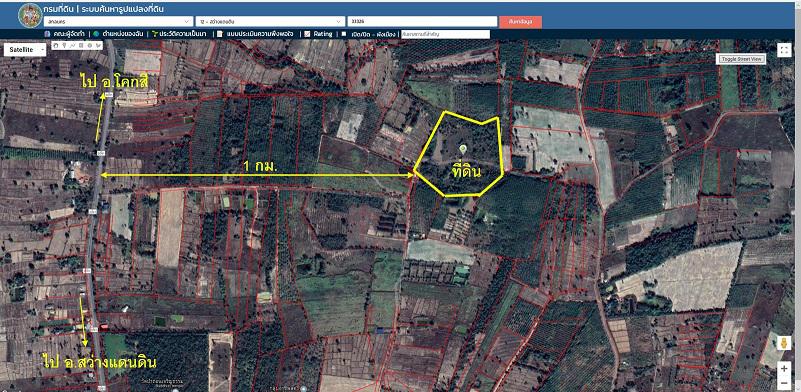The width and height of the screenshot is (801, 392).
Task: Open the satisfaction survey menu item
Action: (x=258, y=34)
